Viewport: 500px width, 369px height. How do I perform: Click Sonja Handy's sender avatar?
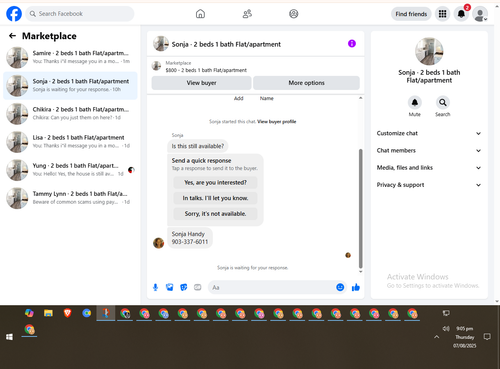click(158, 243)
